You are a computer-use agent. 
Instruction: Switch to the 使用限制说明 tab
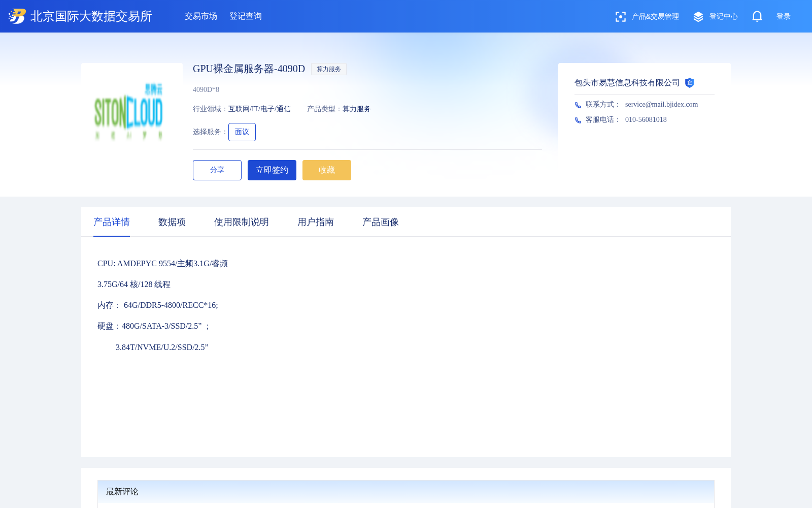[x=242, y=222]
